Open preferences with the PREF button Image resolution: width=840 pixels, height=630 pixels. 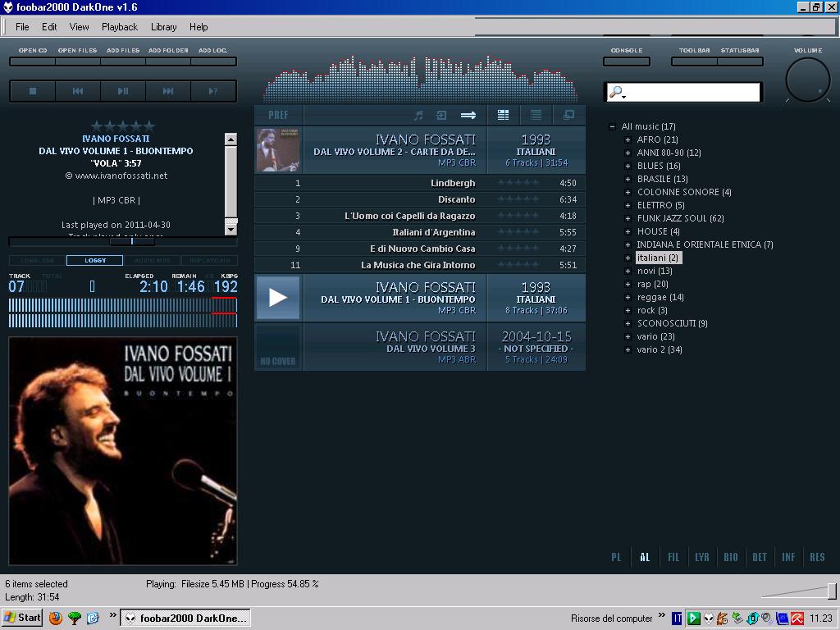pos(279,115)
